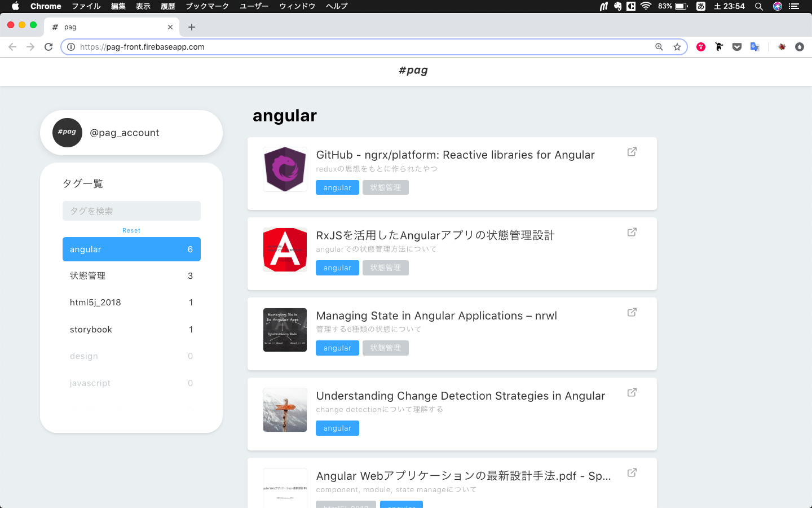Open 'Managing State in Angular Applications' title
This screenshot has width=812, height=508.
tap(436, 316)
